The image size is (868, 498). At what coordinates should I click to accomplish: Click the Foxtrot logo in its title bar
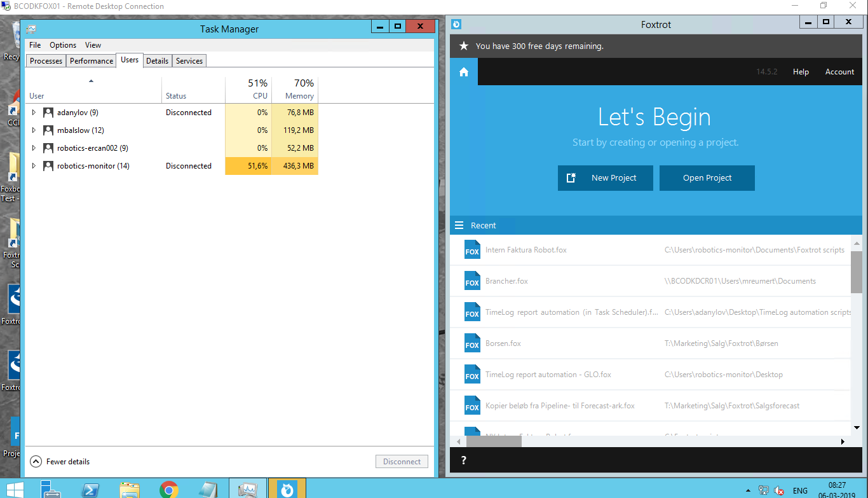[x=456, y=24]
